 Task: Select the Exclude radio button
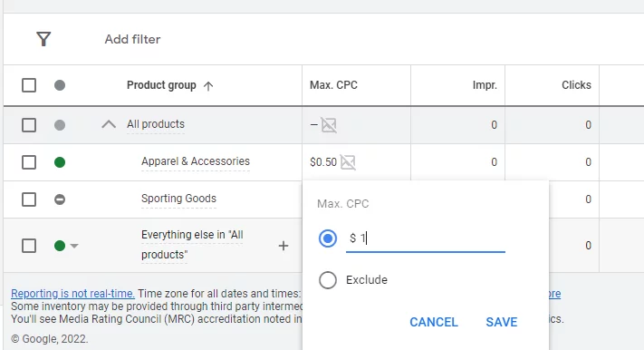[x=328, y=280]
